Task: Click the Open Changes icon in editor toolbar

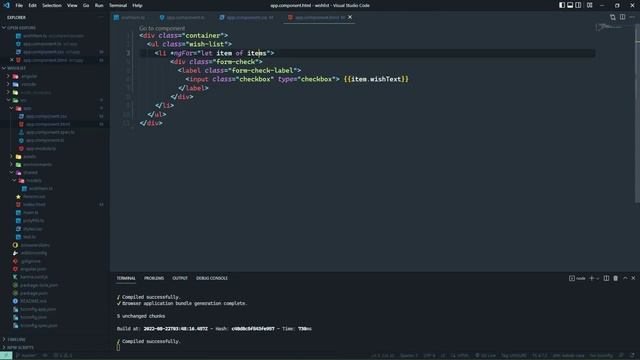Action: click(x=613, y=17)
